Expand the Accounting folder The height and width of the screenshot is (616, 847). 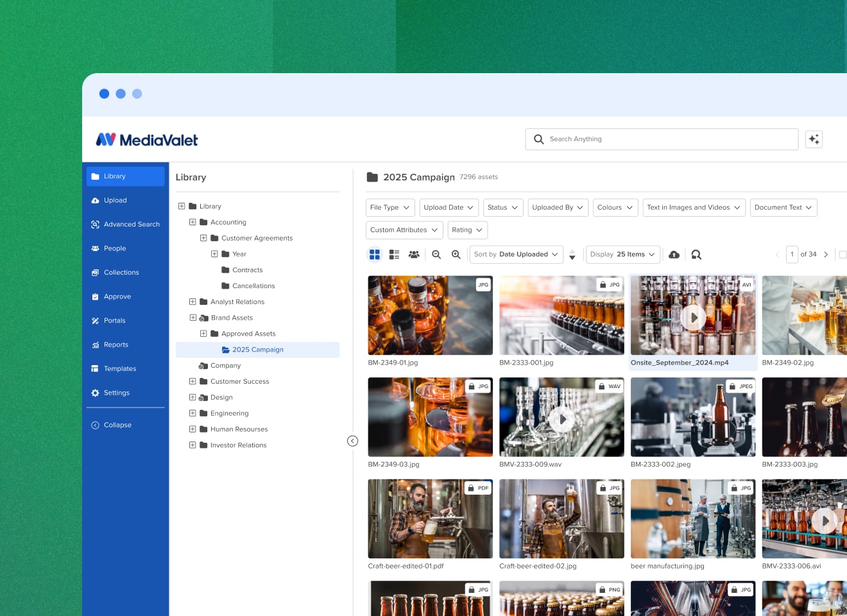pyautogui.click(x=193, y=223)
